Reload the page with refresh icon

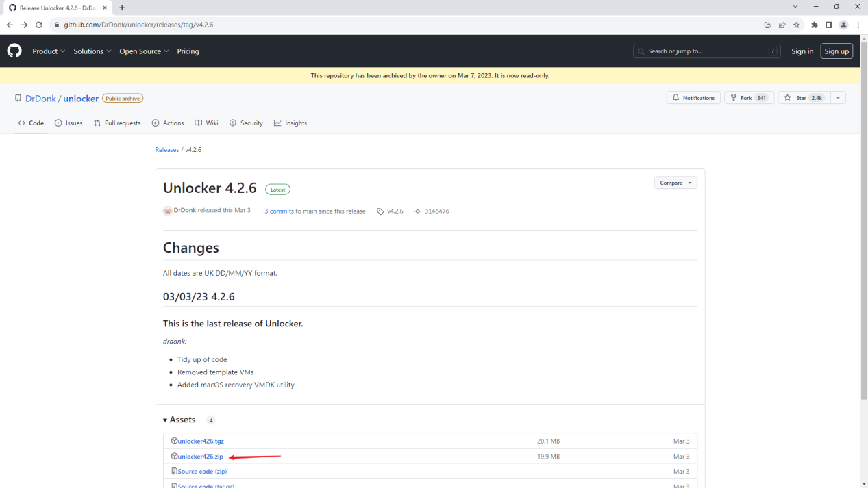coord(38,25)
